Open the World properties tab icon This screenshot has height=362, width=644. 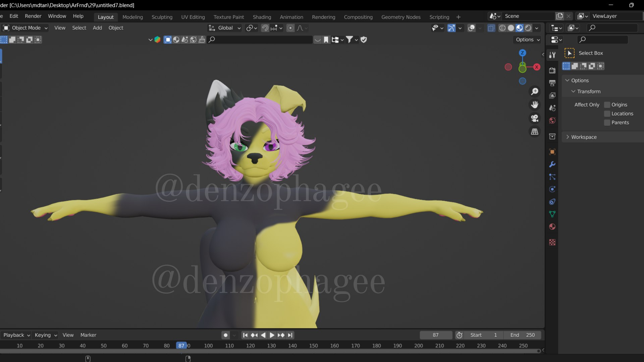[x=552, y=121]
